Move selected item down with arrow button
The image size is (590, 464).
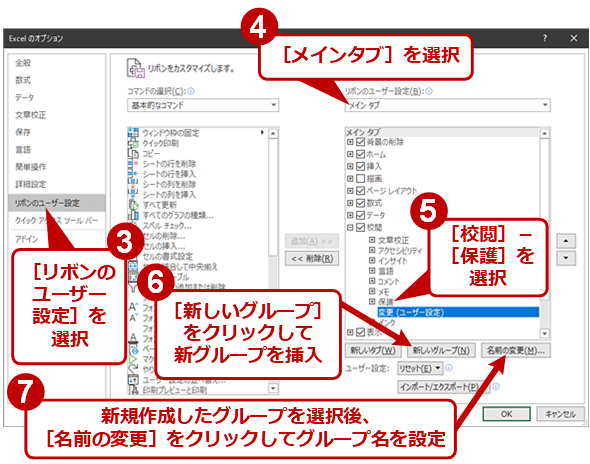coord(566,258)
